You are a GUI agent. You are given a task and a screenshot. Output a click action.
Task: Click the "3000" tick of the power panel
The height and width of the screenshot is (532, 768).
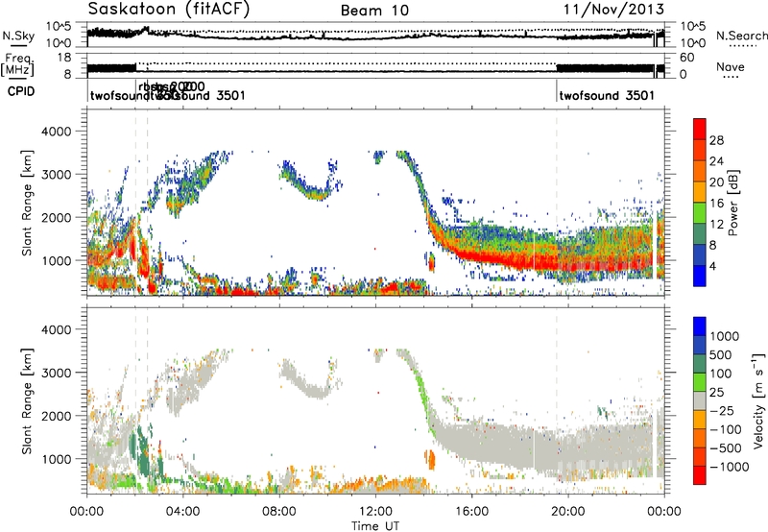click(56, 175)
